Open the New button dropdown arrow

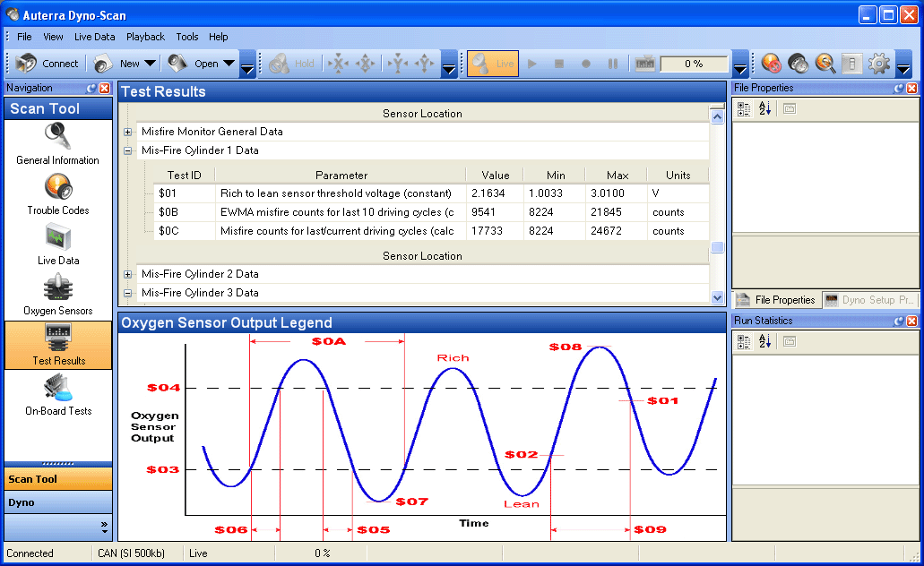[x=151, y=64]
